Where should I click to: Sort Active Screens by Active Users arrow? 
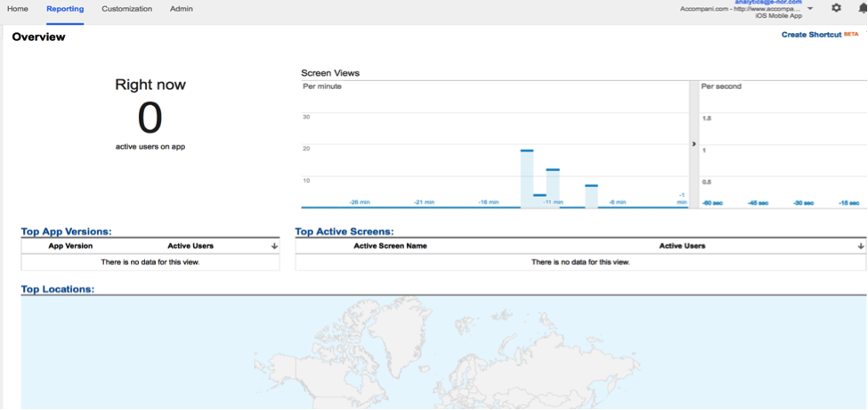[861, 246]
